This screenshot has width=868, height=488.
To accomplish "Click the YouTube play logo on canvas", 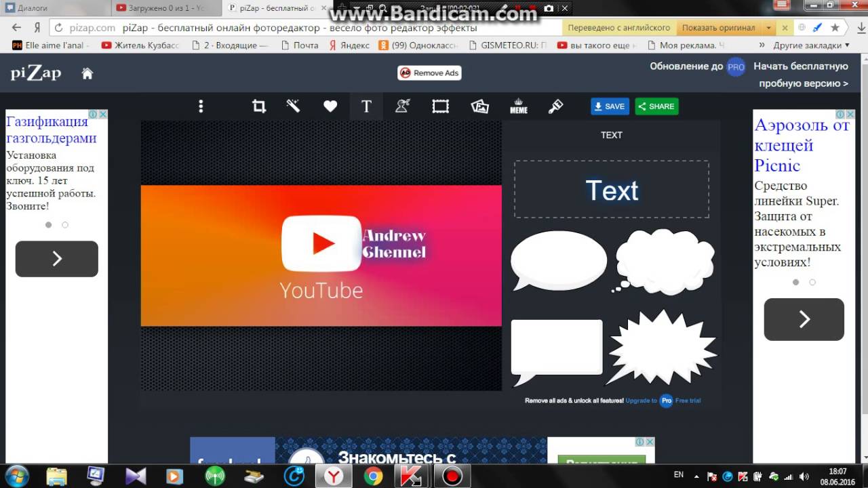I will click(321, 243).
